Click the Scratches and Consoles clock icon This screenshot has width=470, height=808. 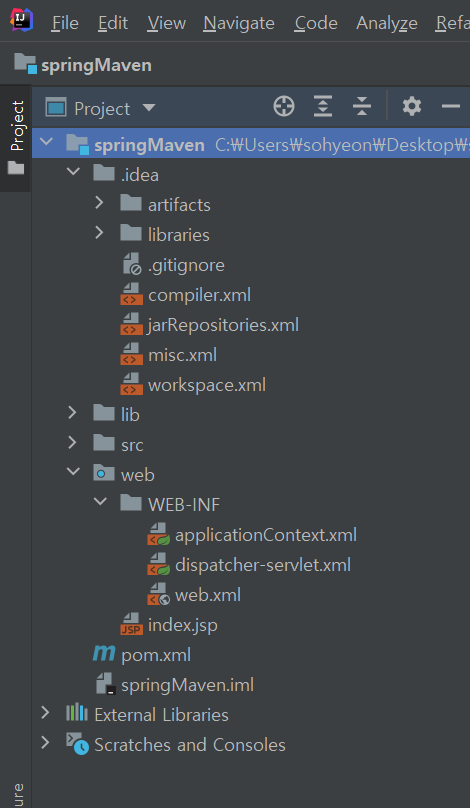(77, 744)
